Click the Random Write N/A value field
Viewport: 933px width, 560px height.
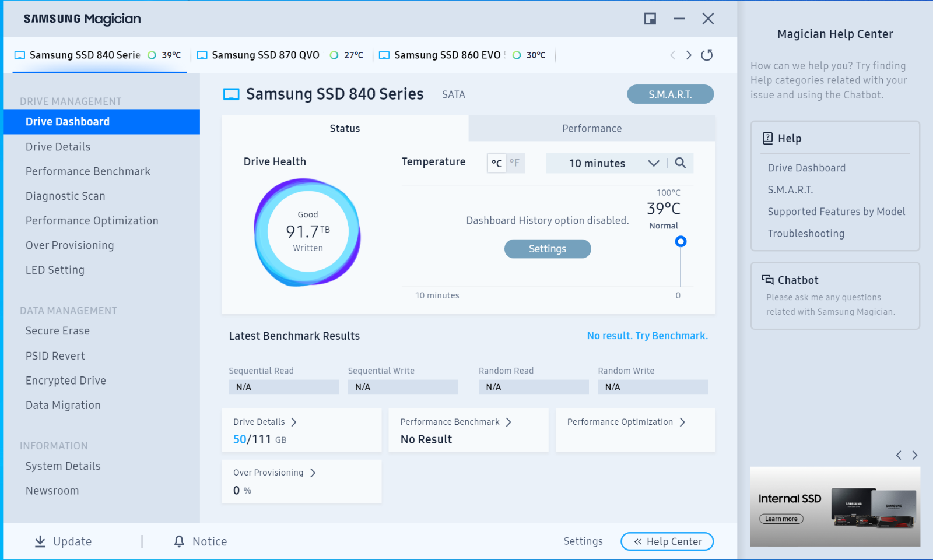pos(653,387)
